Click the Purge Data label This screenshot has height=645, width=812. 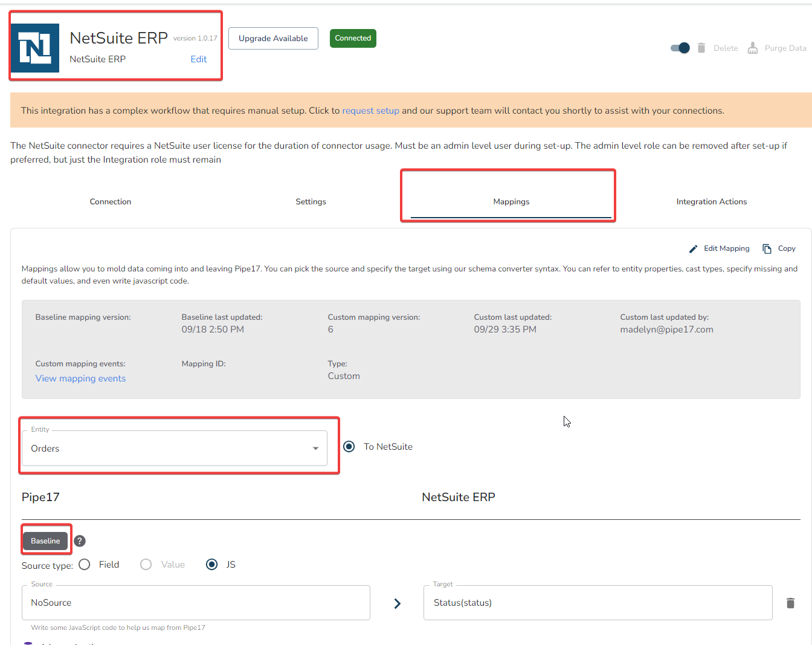coord(785,48)
